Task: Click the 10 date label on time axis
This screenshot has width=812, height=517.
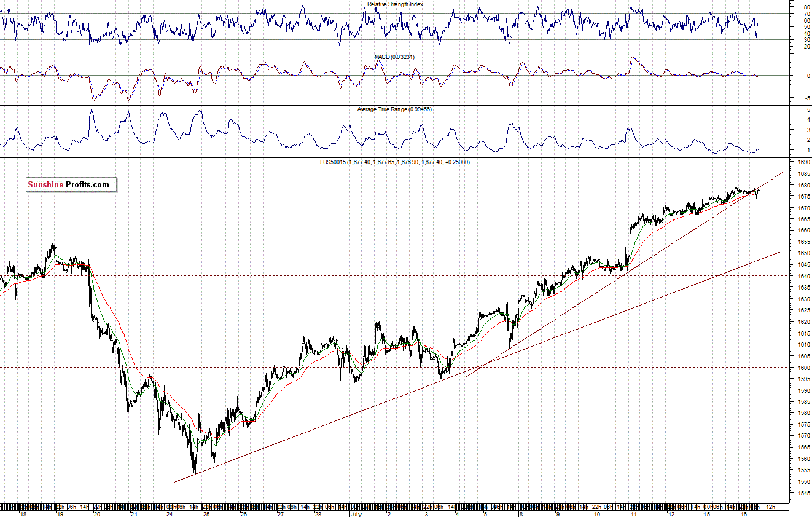Action: click(x=596, y=513)
